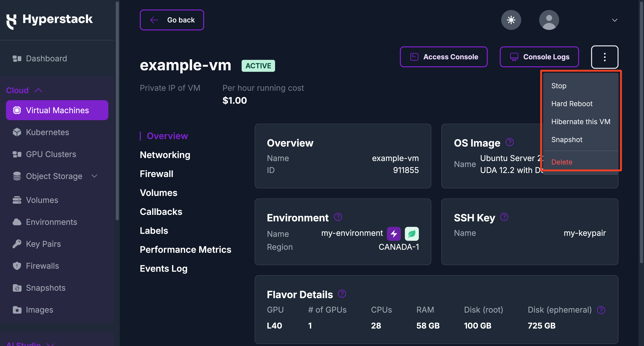Open Images star folder icon
Screen dimensions: 644x346
(x=17, y=310)
